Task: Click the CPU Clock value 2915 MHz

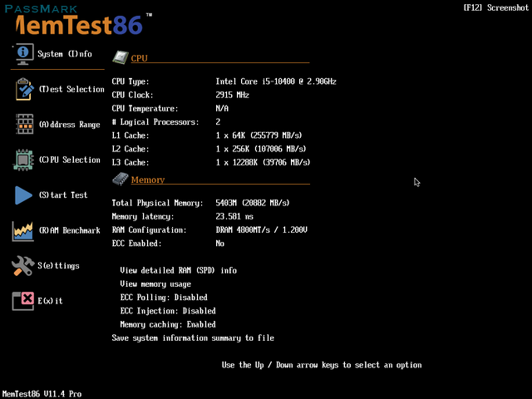Action: tap(233, 95)
